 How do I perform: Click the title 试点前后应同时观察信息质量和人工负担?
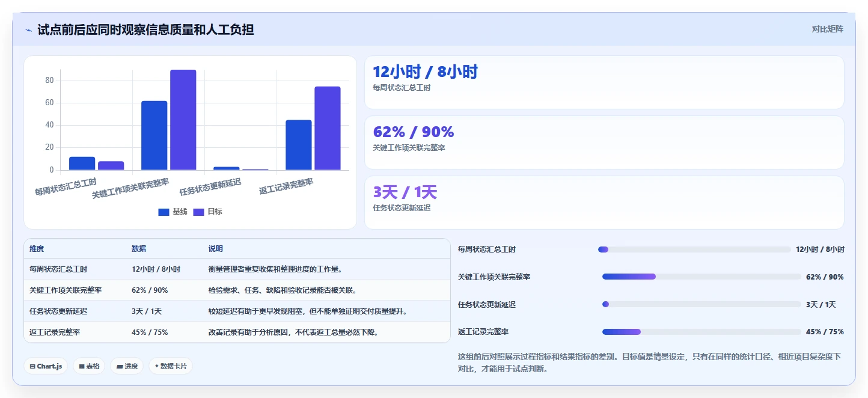tap(145, 29)
